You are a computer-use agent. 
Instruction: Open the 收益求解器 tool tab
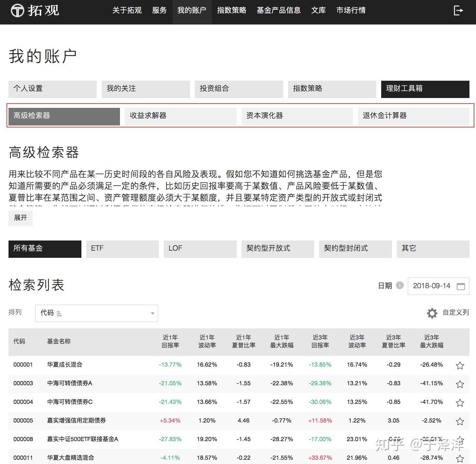(181, 116)
